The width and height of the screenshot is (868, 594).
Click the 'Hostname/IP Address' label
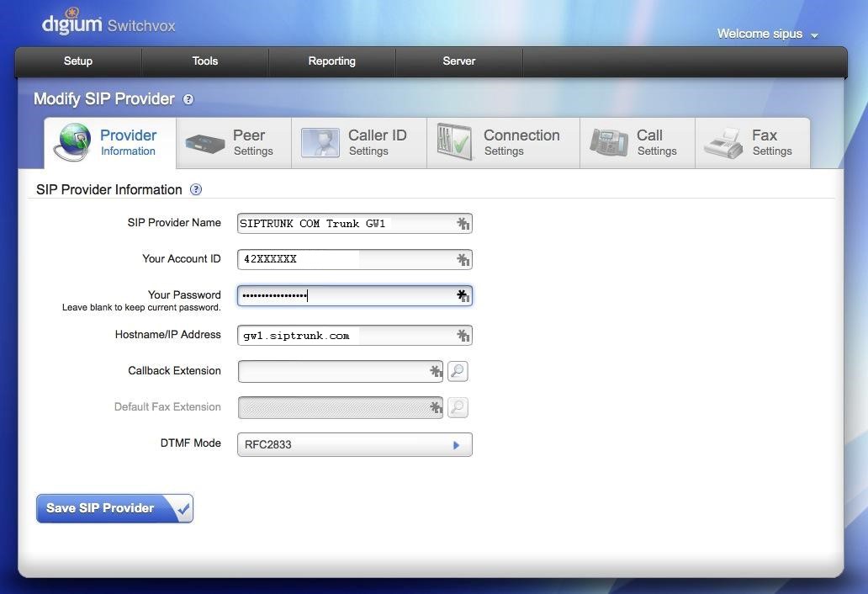(x=167, y=335)
